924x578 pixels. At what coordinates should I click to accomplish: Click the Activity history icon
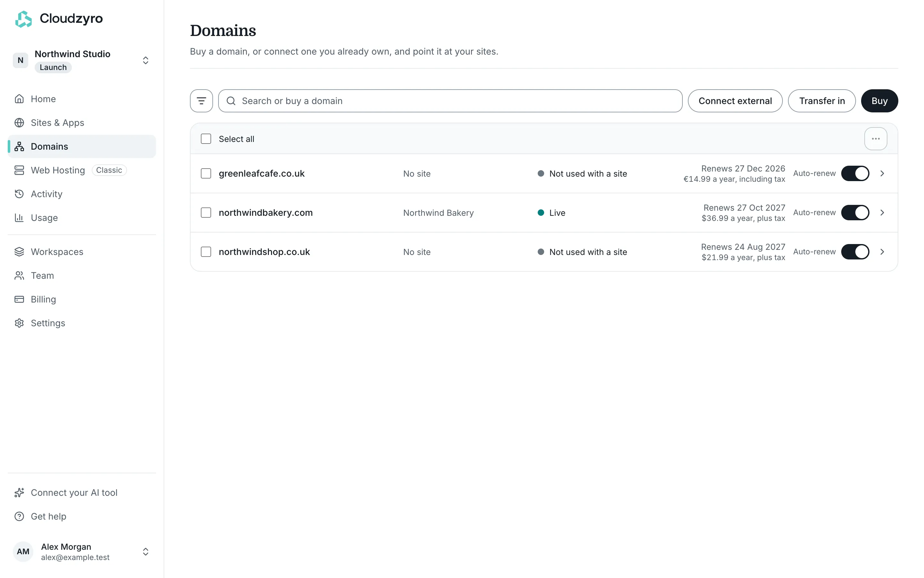pos(19,194)
